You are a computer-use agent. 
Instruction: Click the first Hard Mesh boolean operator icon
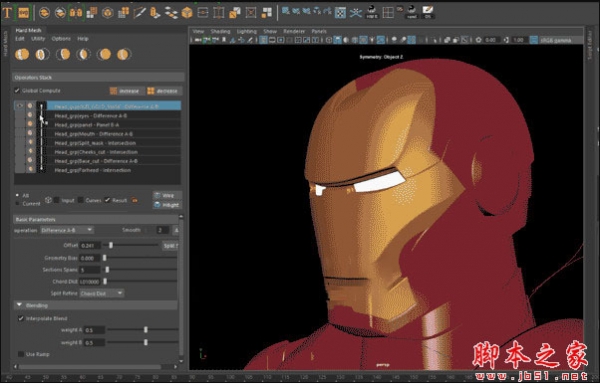22,54
